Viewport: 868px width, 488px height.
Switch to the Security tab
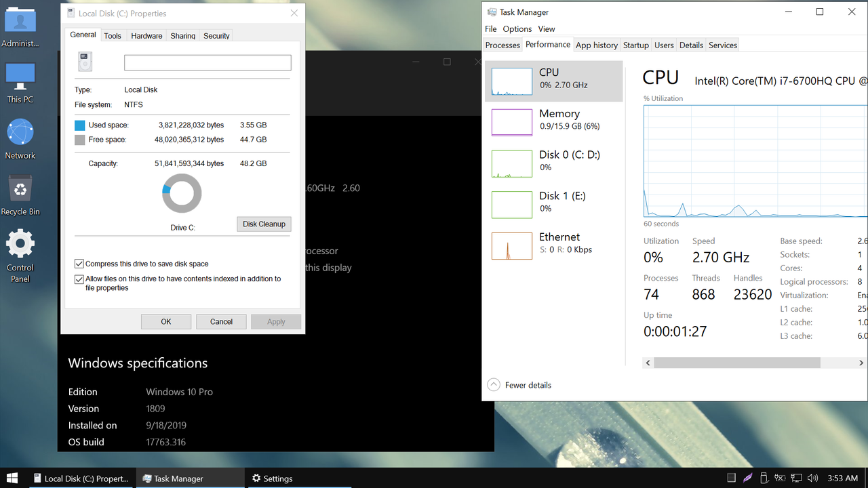(x=216, y=36)
